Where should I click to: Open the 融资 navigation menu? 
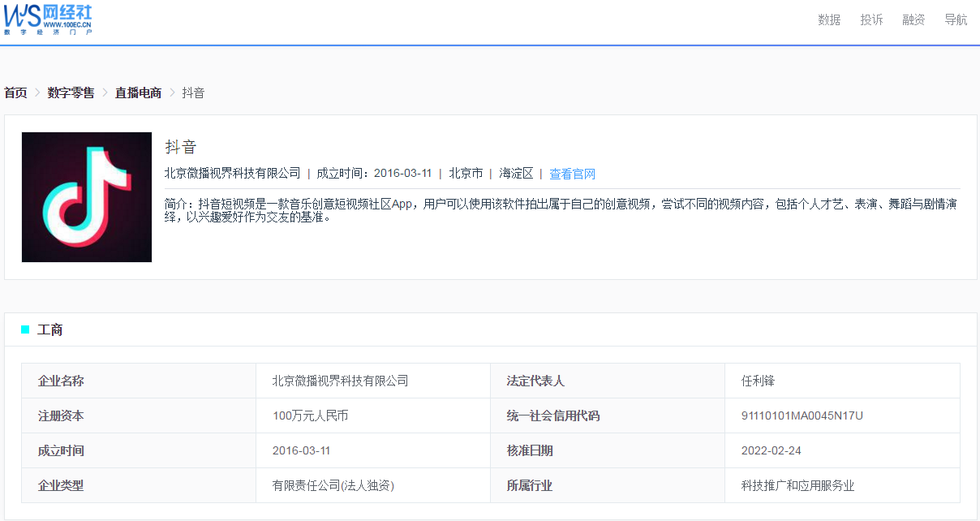coord(913,19)
